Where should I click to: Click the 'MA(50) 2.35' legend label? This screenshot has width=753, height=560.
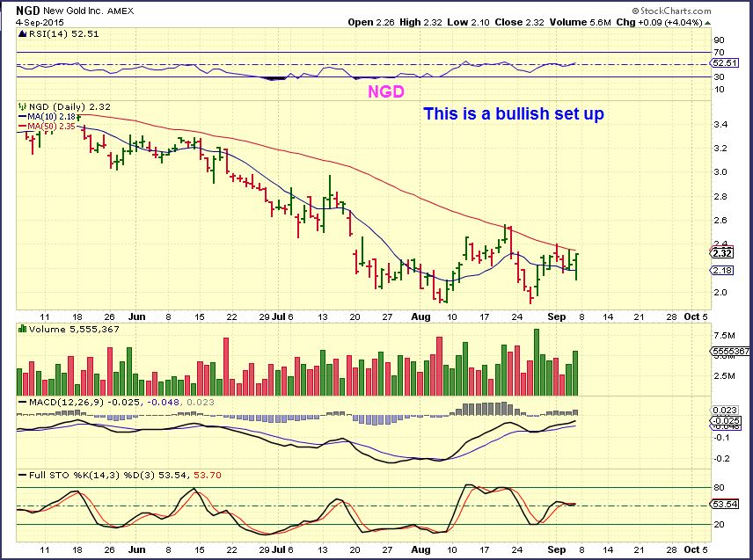coord(51,127)
